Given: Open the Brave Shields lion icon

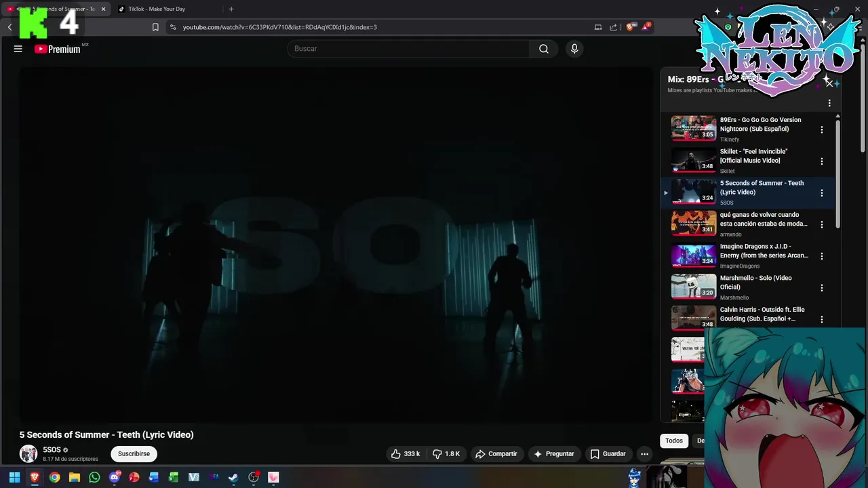Looking at the screenshot, I should (x=630, y=27).
